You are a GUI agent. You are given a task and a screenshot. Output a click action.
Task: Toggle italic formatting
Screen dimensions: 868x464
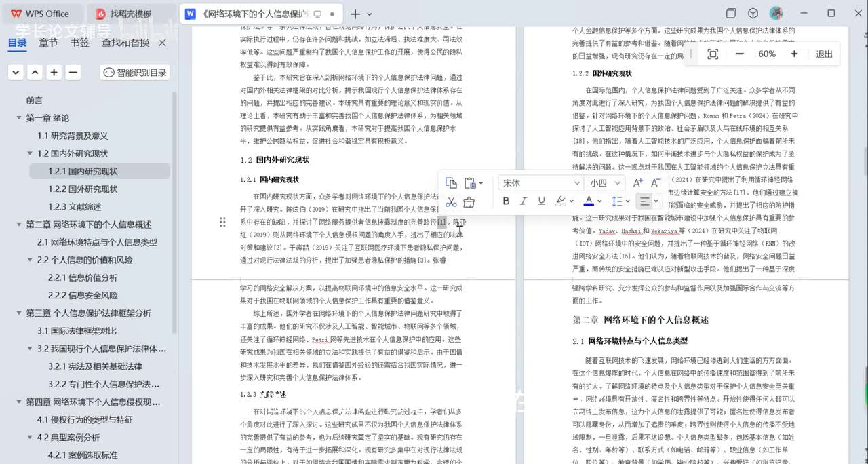(x=524, y=201)
